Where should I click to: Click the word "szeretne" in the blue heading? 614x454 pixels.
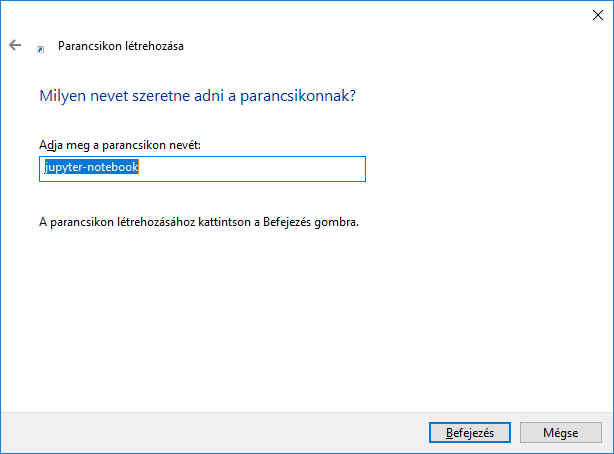pos(162,97)
